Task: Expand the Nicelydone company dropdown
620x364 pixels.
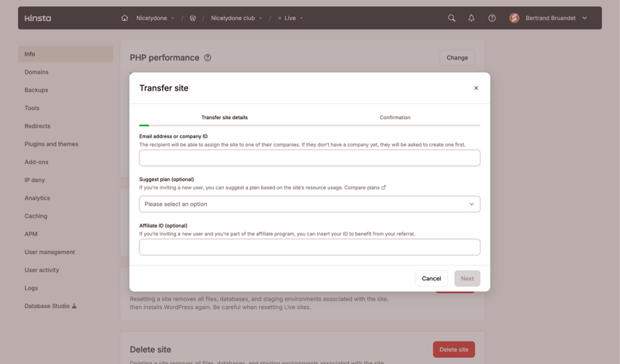Action: (x=155, y=18)
